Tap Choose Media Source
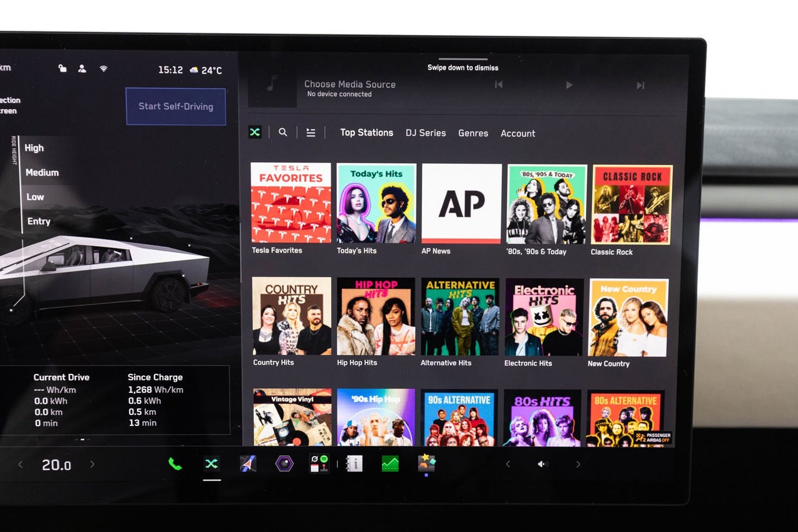Screen dimensions: 798x532 click(x=350, y=84)
